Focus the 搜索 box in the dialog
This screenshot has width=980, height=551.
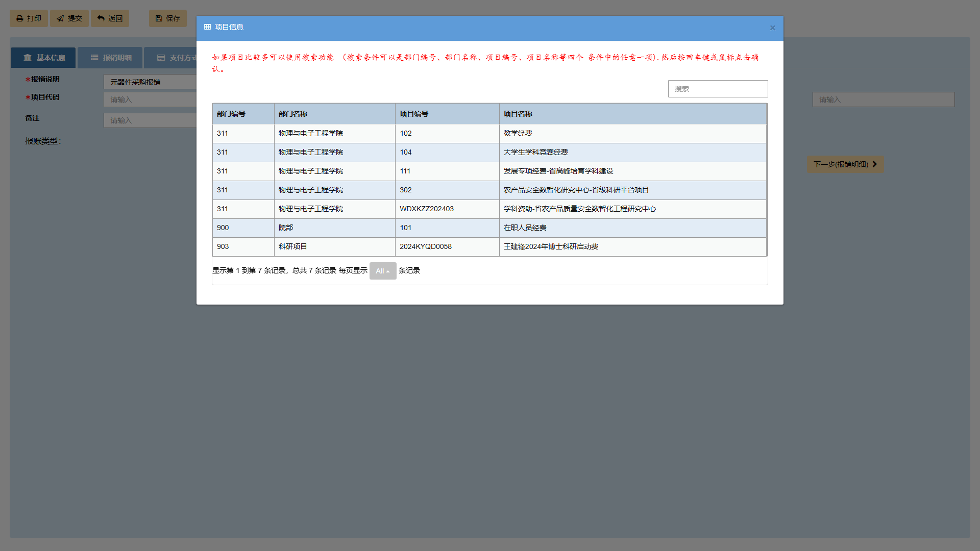718,89
